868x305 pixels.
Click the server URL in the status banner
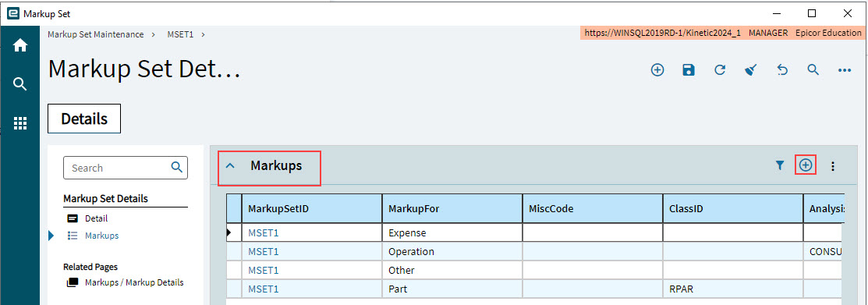pos(662,33)
